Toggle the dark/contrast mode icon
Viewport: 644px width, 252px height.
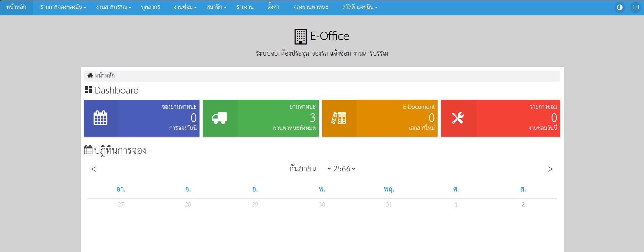point(620,7)
